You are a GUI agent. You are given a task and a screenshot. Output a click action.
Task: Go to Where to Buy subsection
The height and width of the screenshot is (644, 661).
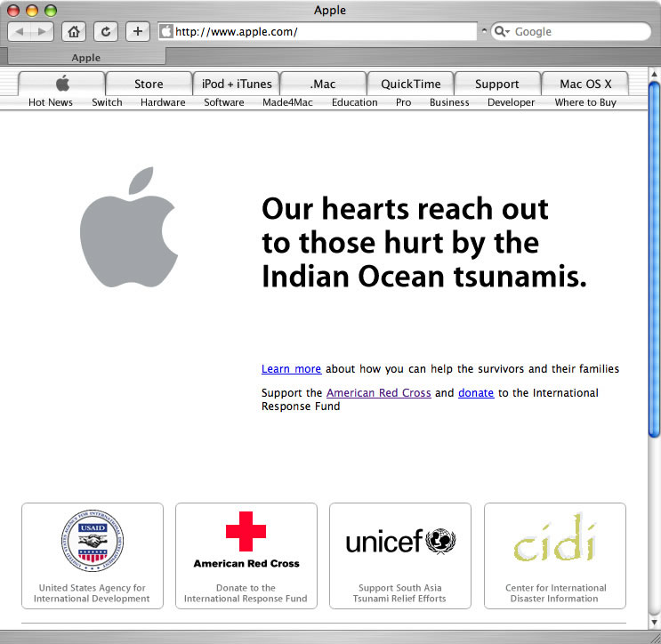click(585, 102)
